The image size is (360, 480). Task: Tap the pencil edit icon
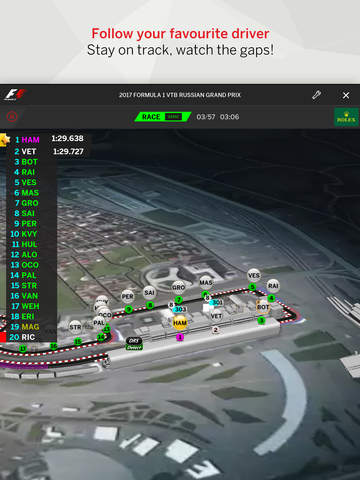[x=317, y=95]
